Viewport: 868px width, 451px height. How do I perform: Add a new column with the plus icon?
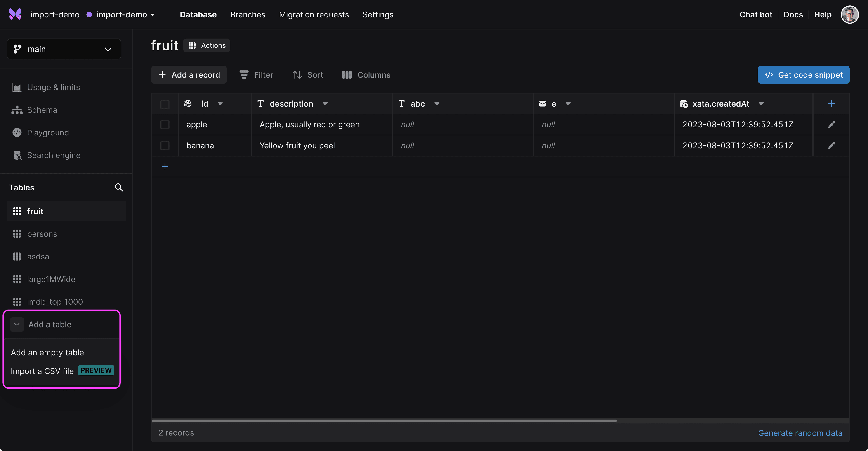click(x=831, y=104)
